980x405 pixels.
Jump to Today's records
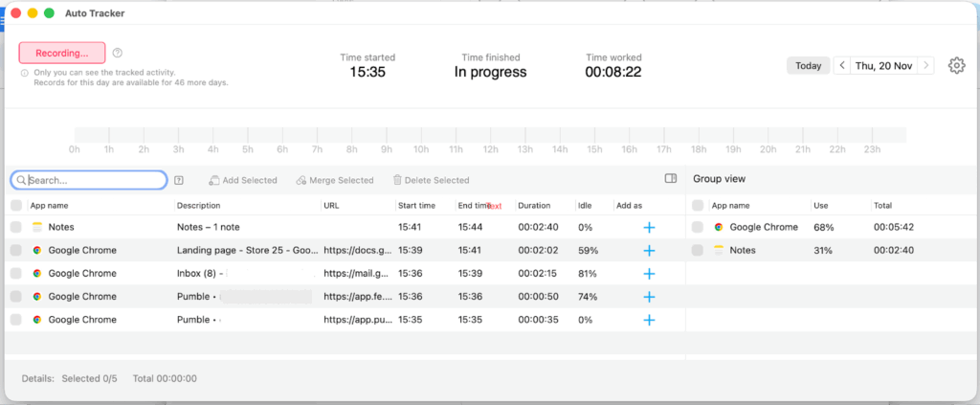[808, 66]
